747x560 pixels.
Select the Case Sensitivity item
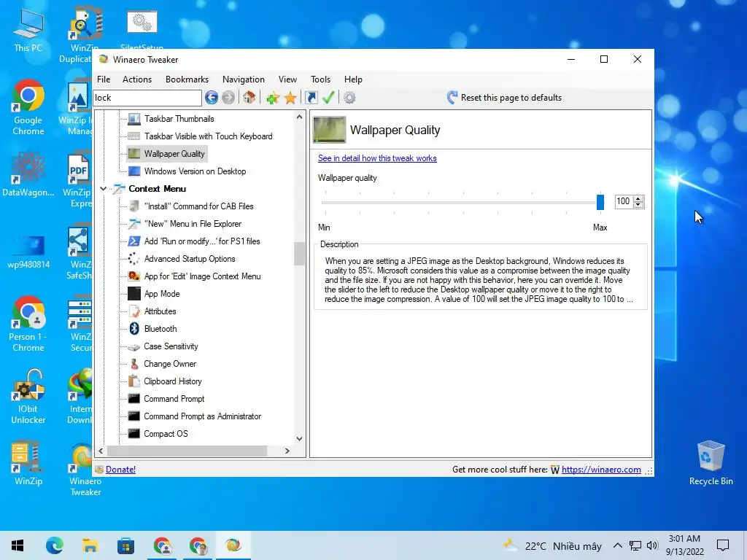point(171,346)
